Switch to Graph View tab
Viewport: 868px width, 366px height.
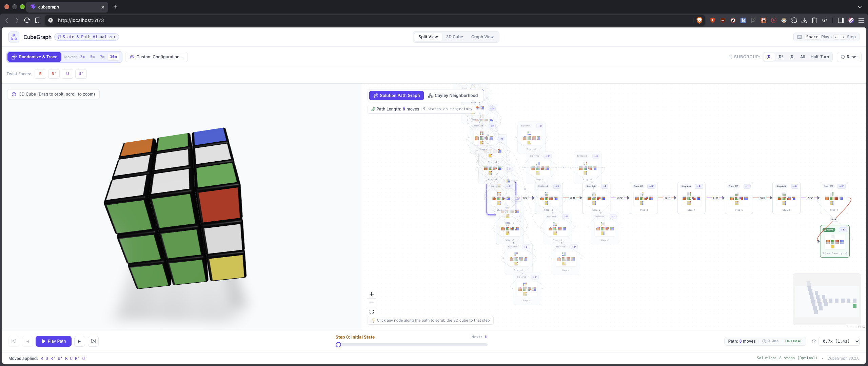[x=482, y=37]
